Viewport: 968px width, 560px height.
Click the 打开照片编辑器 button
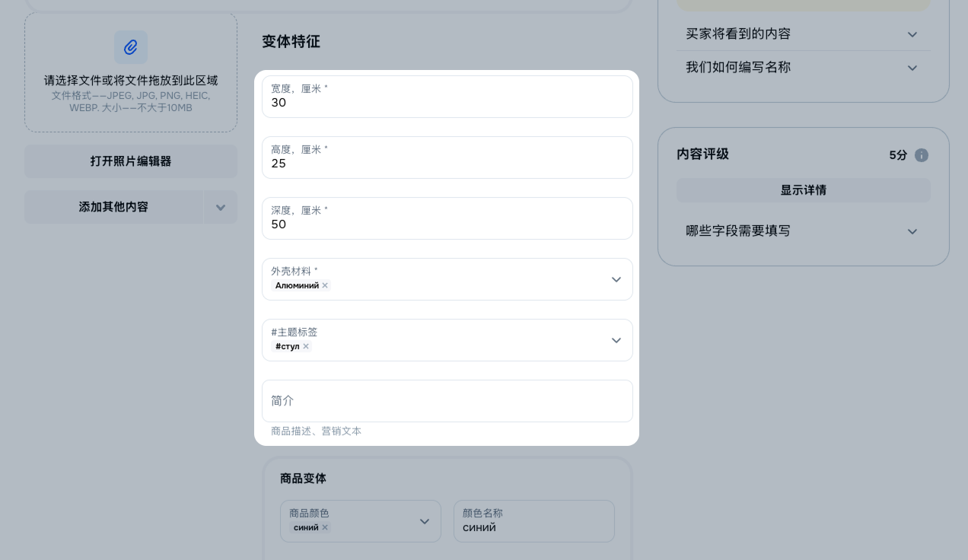[131, 161]
